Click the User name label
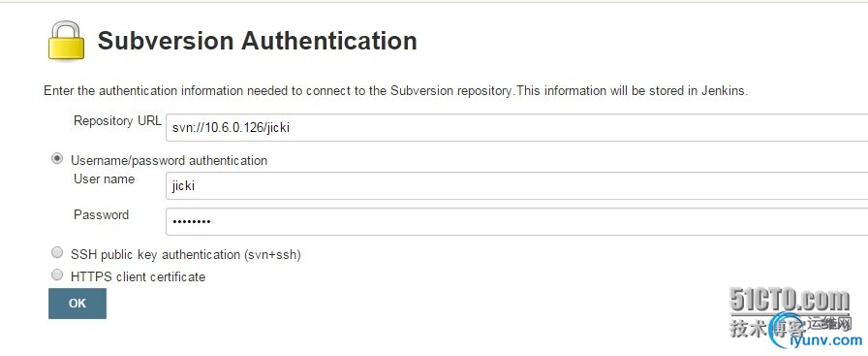This screenshot has width=868, height=356. [104, 179]
